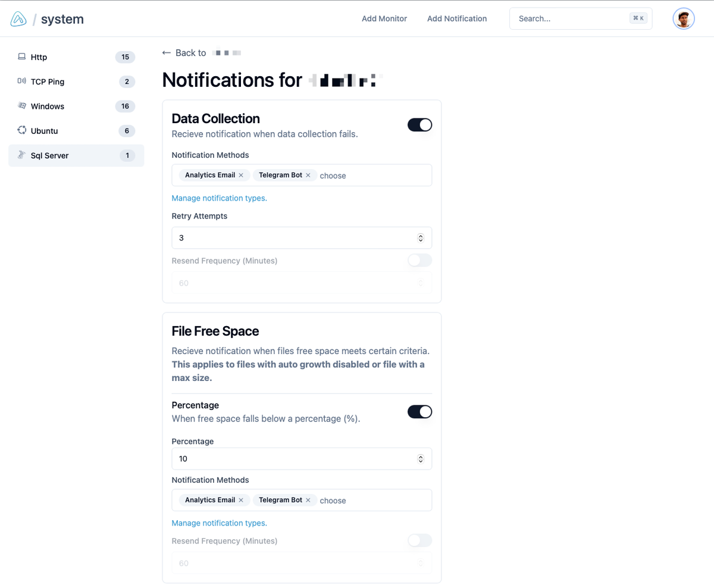Click the Sql Server icon in sidebar

pos(22,155)
